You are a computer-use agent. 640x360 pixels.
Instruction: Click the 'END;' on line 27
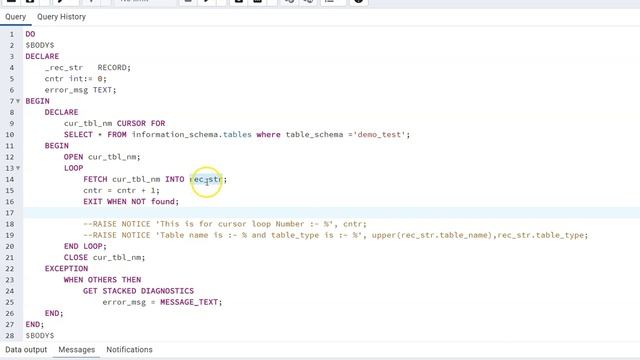click(x=35, y=324)
